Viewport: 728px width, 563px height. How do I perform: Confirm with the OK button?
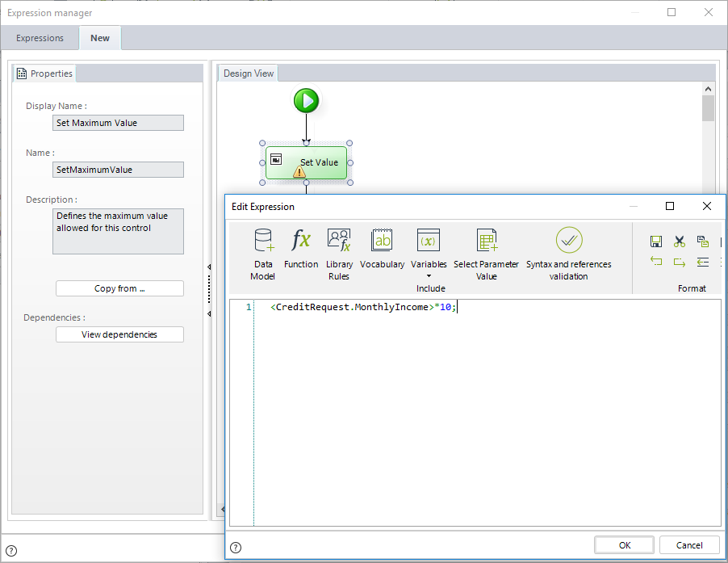(x=625, y=545)
